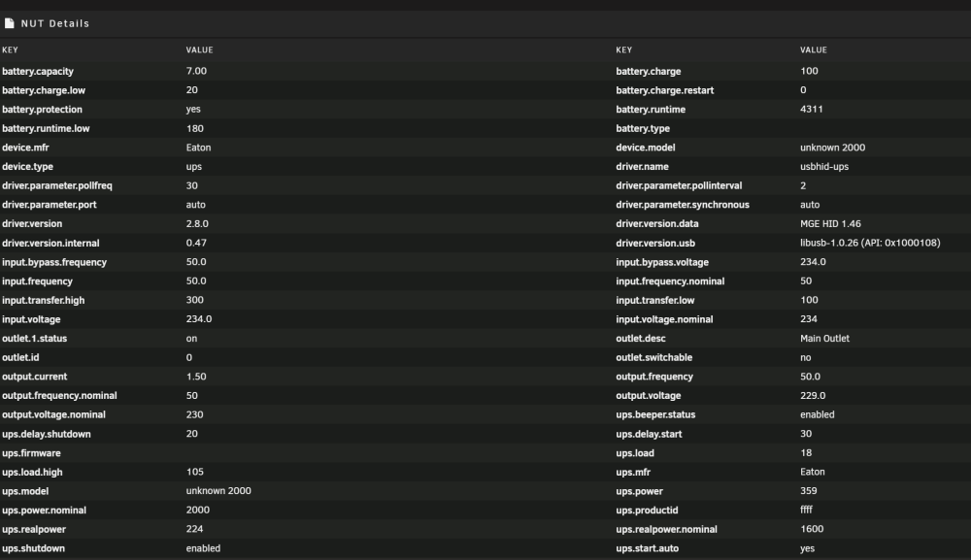Select the ups.realpower value 224
The height and width of the screenshot is (560, 971).
pyautogui.click(x=194, y=529)
